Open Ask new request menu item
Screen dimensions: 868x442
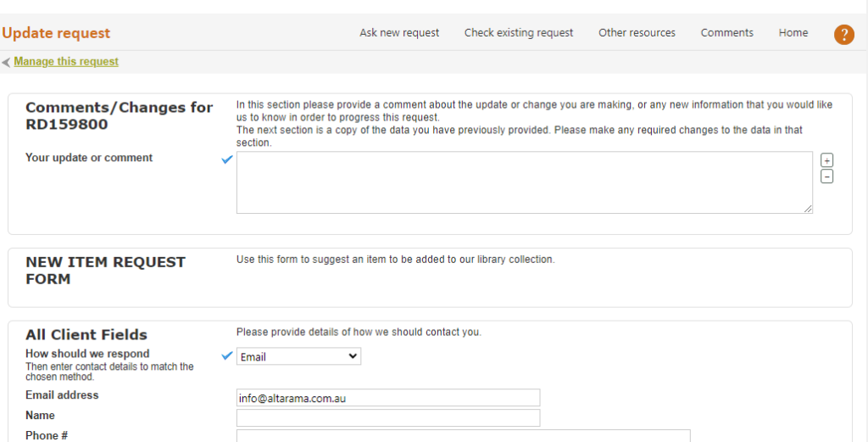tap(399, 33)
